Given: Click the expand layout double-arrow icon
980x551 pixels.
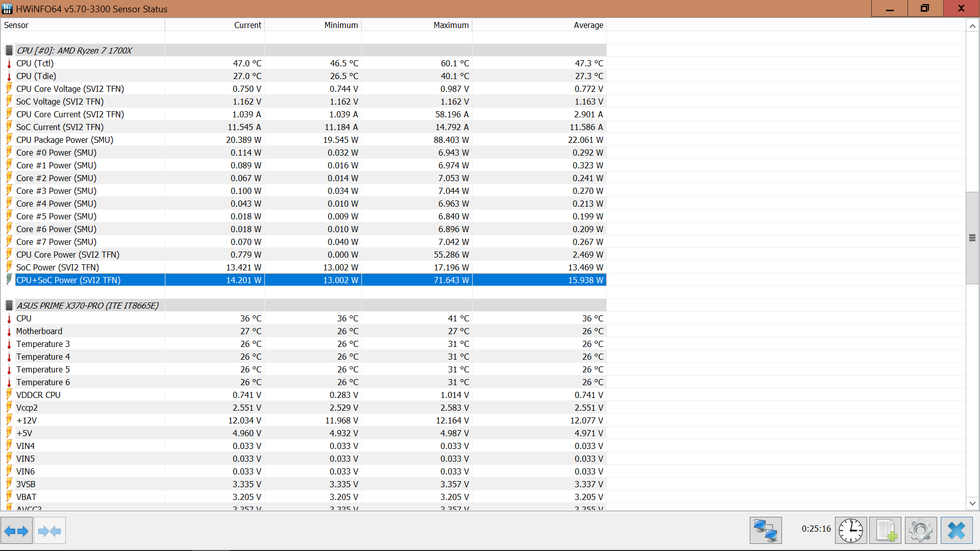Looking at the screenshot, I should pos(16,531).
